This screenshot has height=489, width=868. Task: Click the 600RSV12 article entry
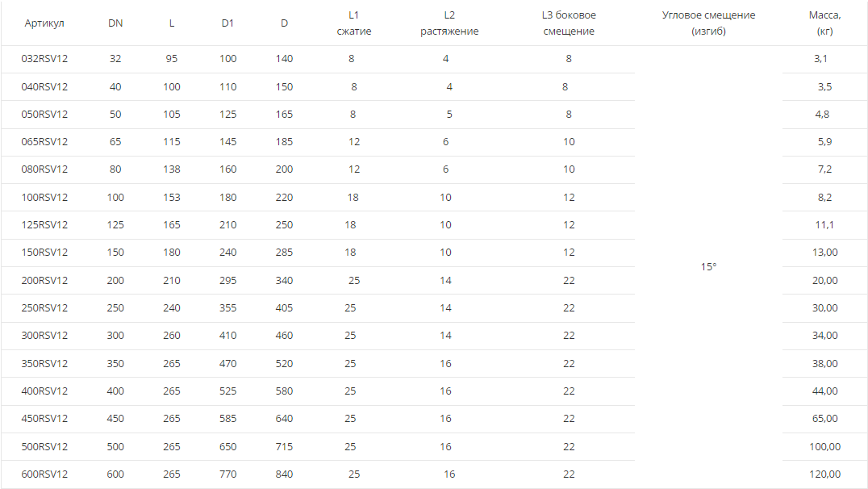pos(44,474)
